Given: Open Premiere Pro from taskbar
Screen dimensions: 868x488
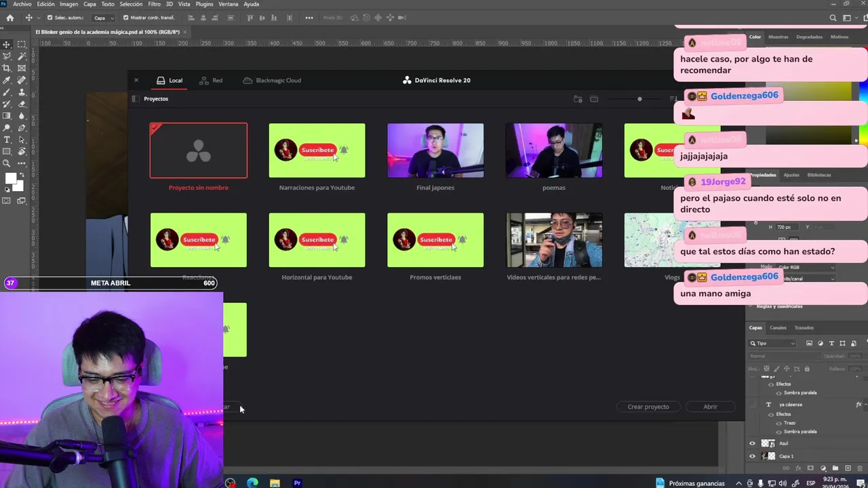Looking at the screenshot, I should coord(297,483).
